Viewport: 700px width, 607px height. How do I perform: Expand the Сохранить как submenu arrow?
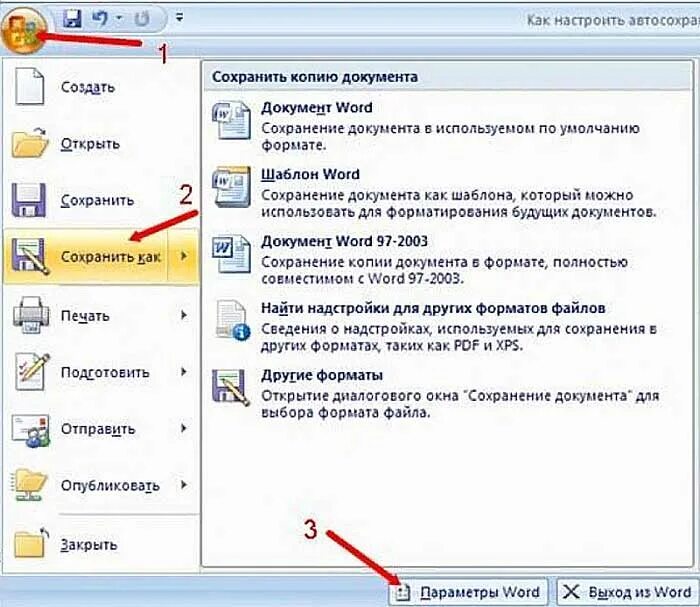[x=183, y=256]
